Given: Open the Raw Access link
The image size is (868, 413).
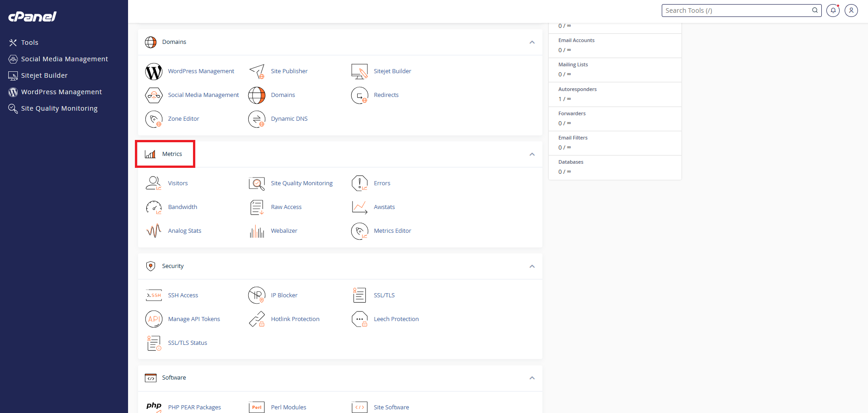Looking at the screenshot, I should 286,207.
